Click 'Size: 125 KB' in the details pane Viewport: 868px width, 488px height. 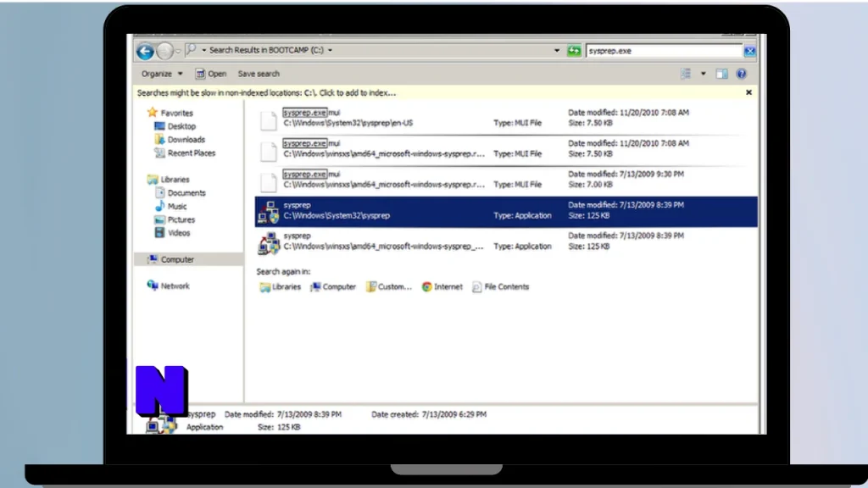coord(279,427)
